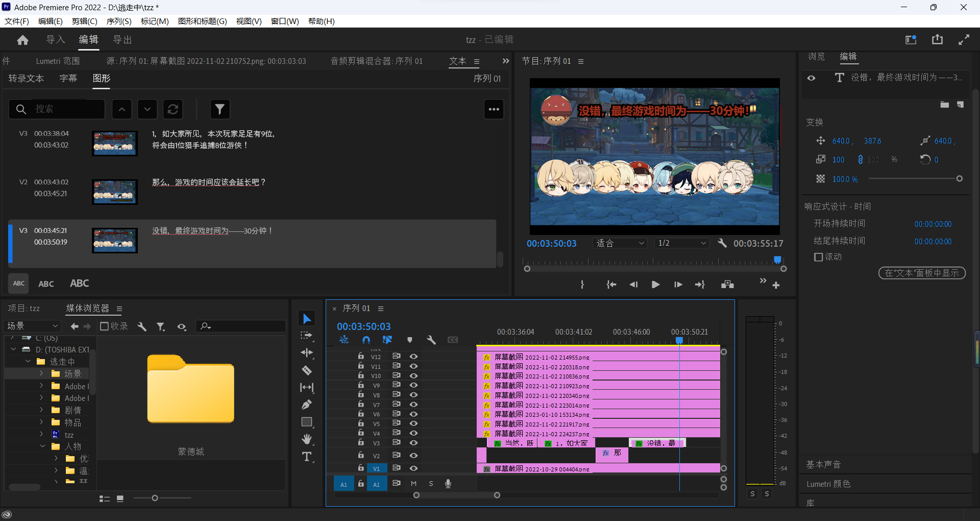Click the Home icon
This screenshot has width=980, height=521.
(x=22, y=40)
